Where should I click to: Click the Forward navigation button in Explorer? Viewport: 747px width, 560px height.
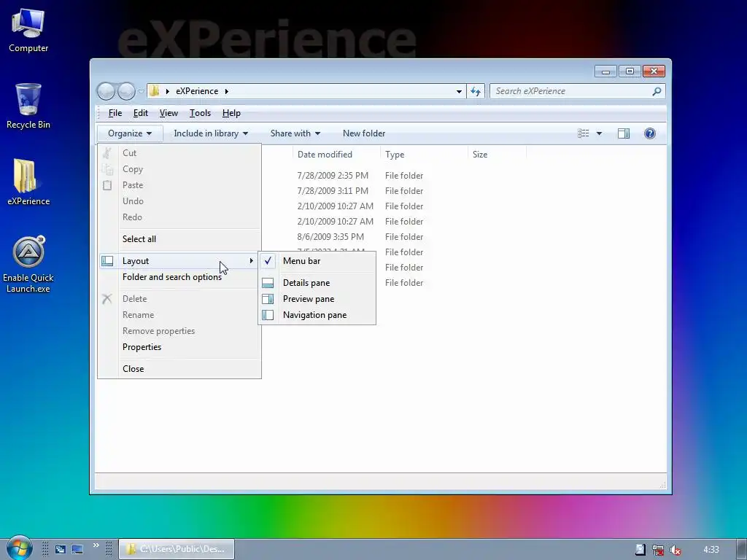[x=126, y=91]
